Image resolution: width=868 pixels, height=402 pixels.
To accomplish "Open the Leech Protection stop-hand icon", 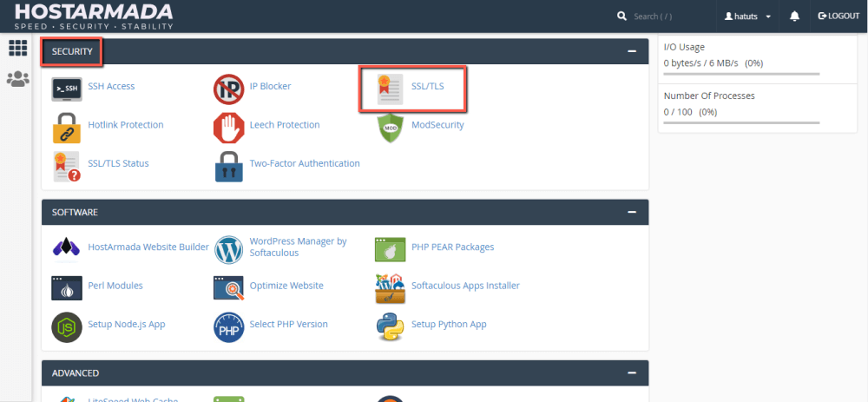I will [x=228, y=128].
